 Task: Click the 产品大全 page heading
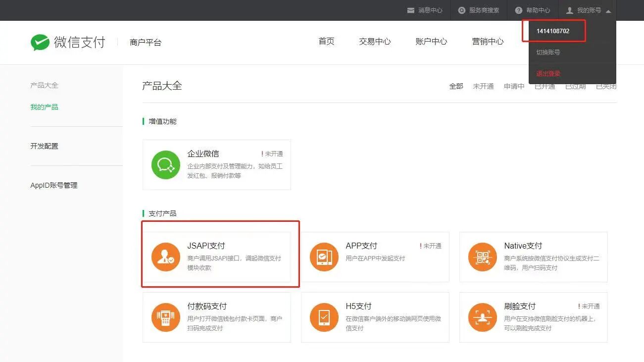pyautogui.click(x=162, y=86)
